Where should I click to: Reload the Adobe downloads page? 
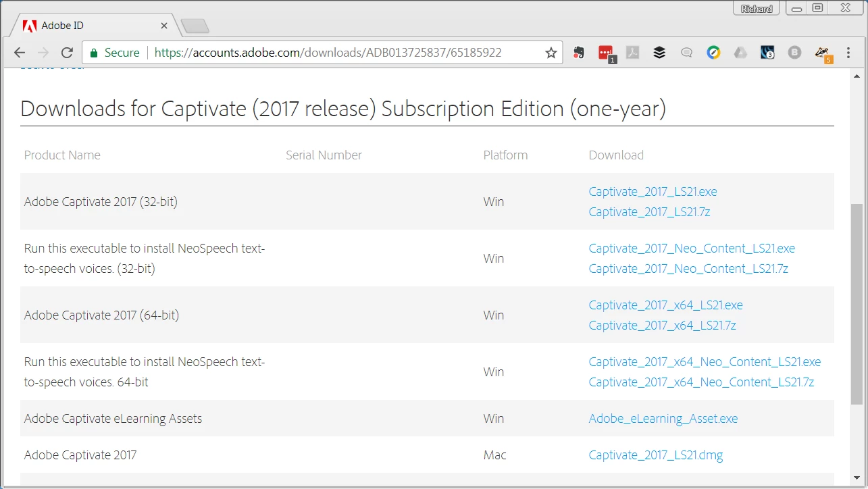pyautogui.click(x=67, y=53)
